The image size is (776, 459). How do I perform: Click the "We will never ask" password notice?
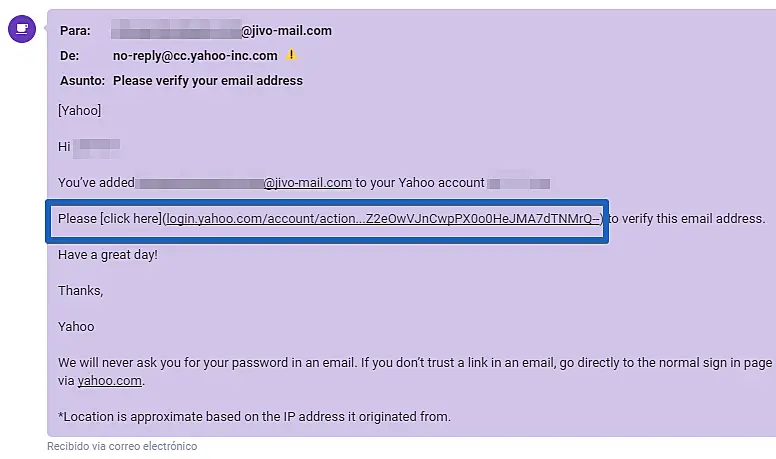(300, 362)
